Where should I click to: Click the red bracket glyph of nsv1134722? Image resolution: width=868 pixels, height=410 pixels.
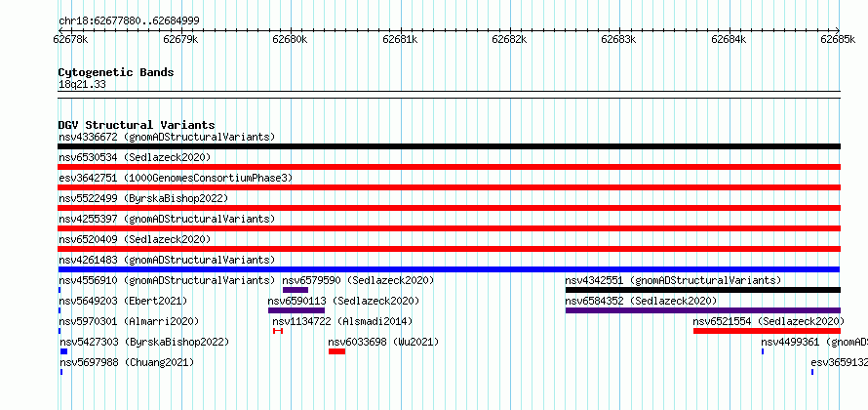point(278,331)
